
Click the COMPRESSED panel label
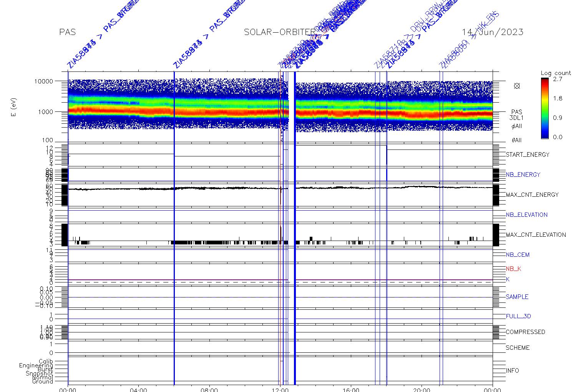pos(525,332)
